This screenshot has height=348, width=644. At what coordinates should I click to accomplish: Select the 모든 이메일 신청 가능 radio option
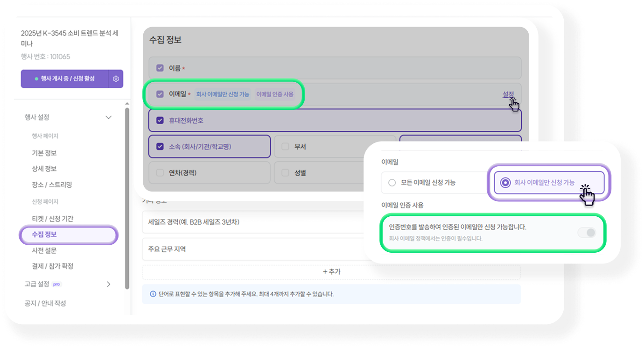(392, 183)
